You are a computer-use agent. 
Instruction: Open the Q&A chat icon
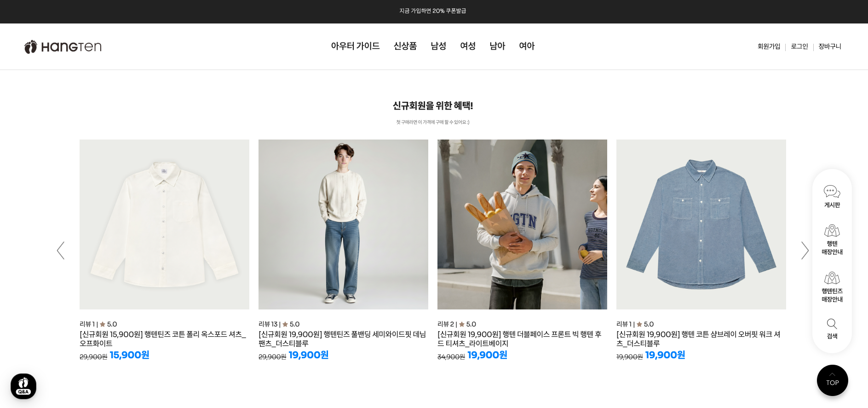pos(23,386)
